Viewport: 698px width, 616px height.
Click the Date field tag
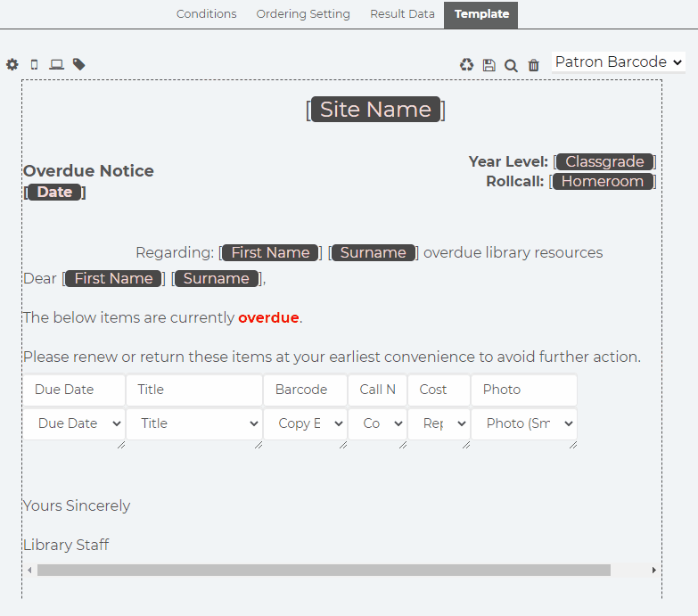(x=54, y=193)
